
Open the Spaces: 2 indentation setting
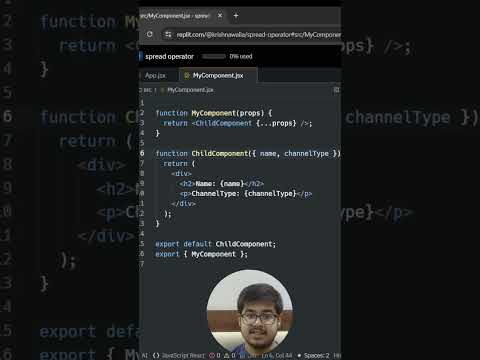316,355
